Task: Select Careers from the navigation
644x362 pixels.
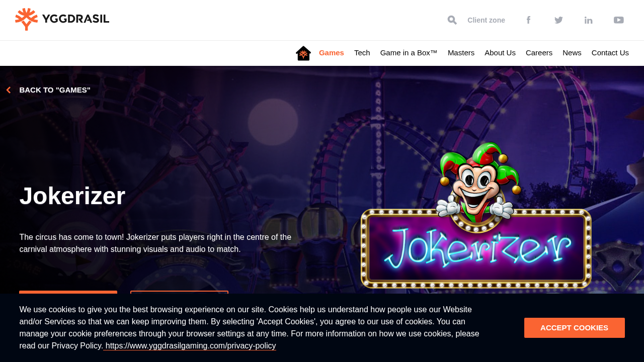Action: (539, 52)
